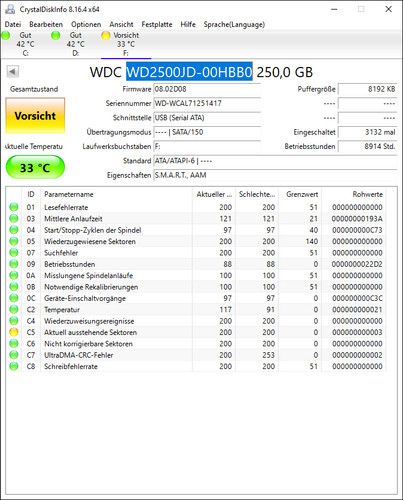The height and width of the screenshot is (500, 403).
Task: Click the 33 °C temperature button
Action: click(x=35, y=167)
